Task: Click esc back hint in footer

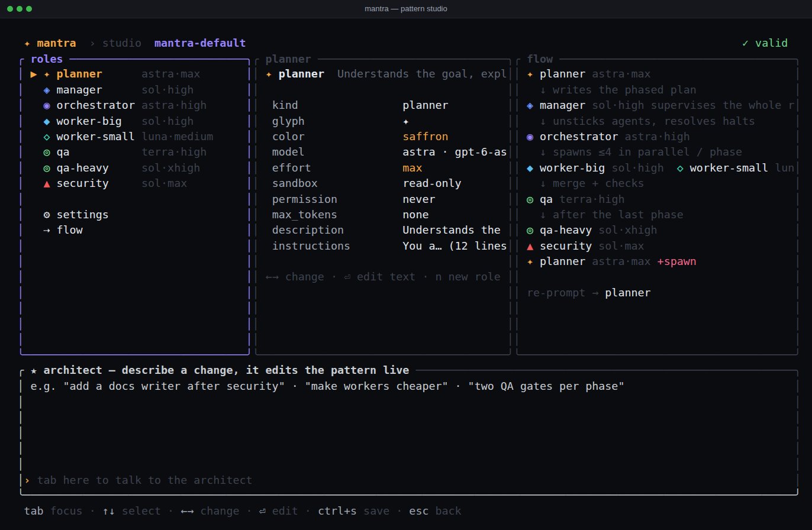Action: 435,511
